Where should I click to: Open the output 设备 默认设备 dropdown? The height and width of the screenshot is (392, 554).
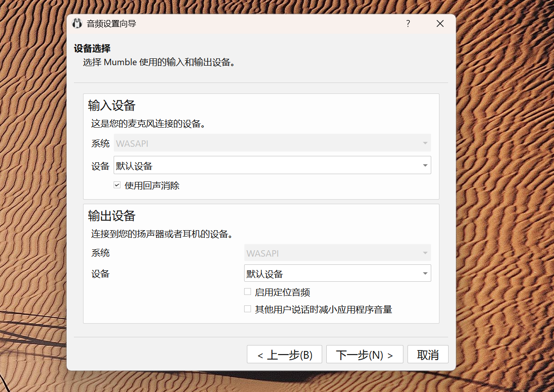(x=338, y=273)
